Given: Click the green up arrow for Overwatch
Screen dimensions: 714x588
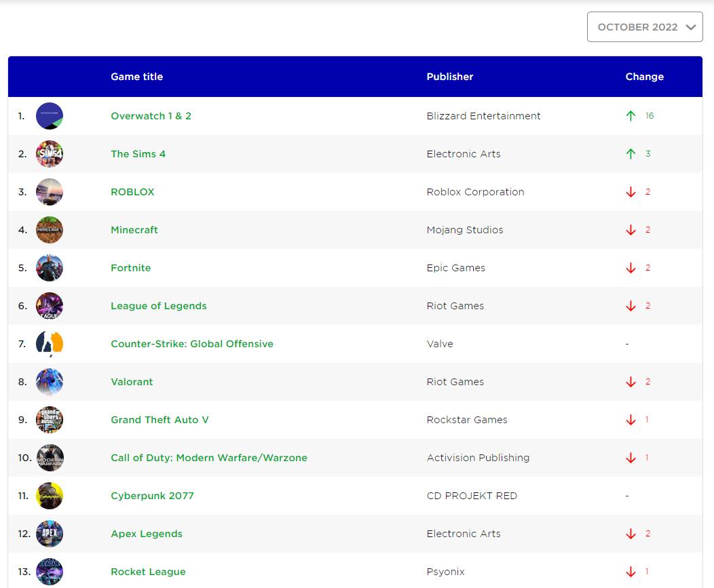Looking at the screenshot, I should point(631,116).
